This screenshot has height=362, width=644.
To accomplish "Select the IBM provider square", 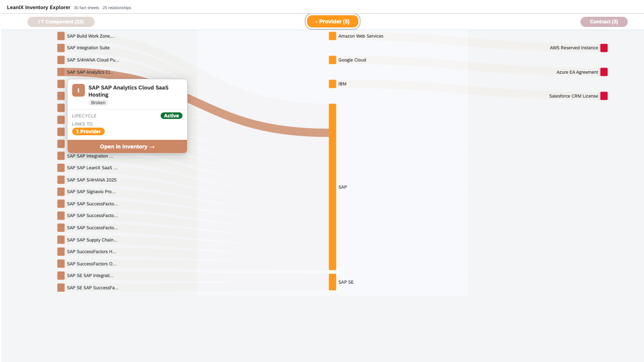I will (332, 84).
